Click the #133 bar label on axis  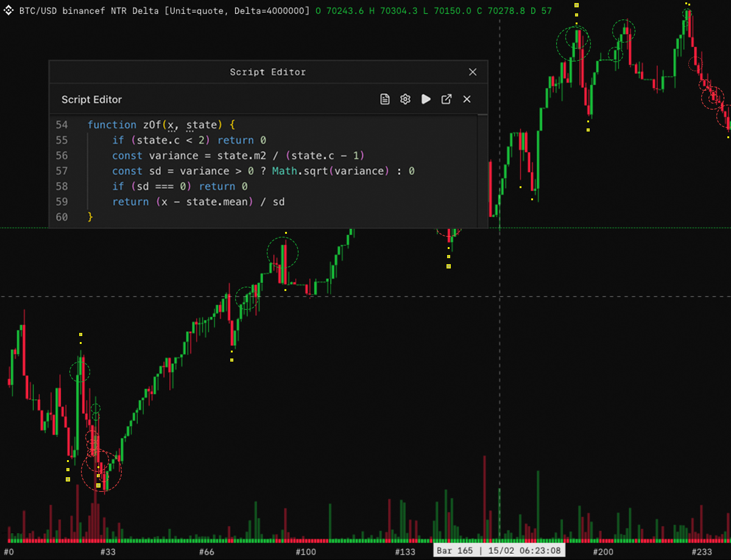(405, 551)
